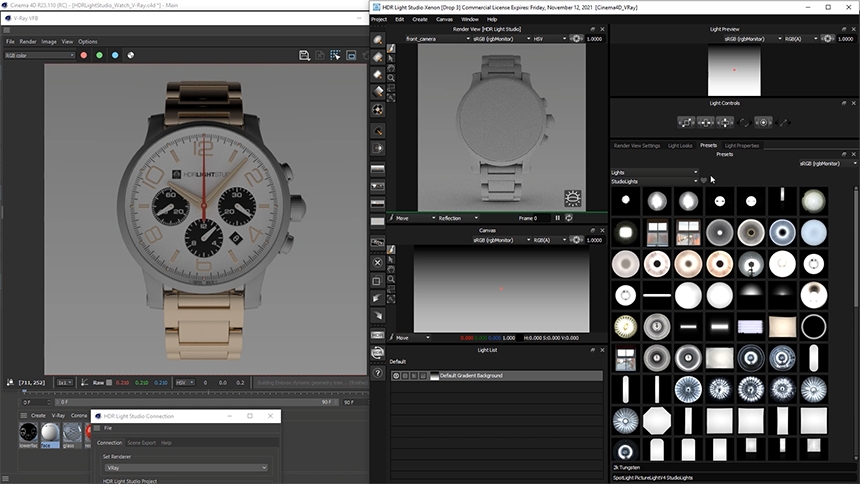The image size is (860, 484).
Task: Open the File menu in V-Ray VFB
Action: (x=10, y=41)
